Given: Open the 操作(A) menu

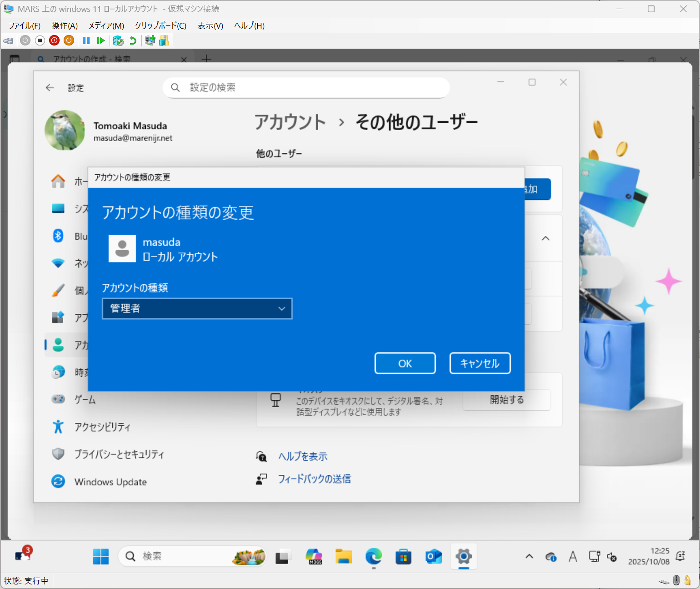Looking at the screenshot, I should pos(65,26).
